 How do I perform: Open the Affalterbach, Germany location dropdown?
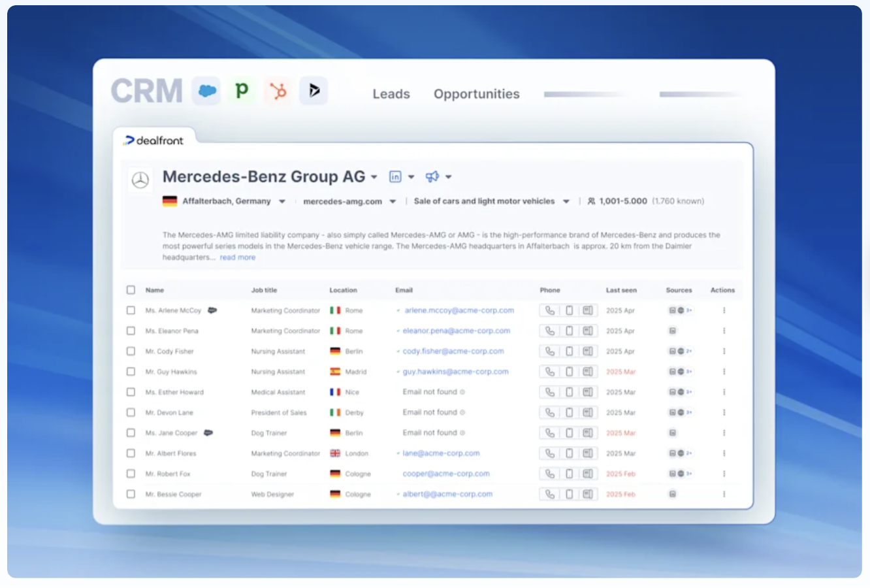(282, 201)
